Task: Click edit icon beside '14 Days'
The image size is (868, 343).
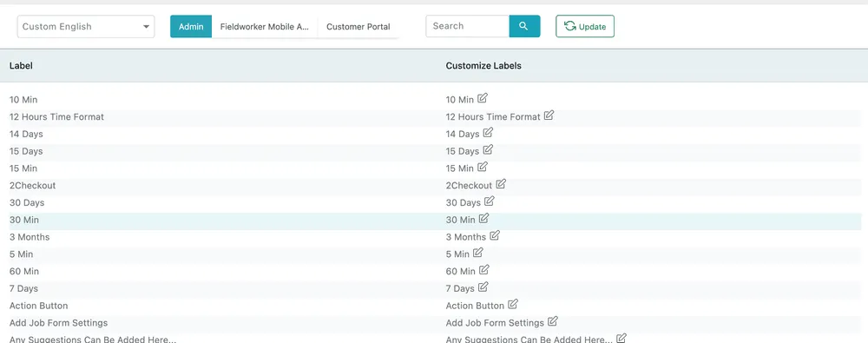Action: tap(488, 133)
